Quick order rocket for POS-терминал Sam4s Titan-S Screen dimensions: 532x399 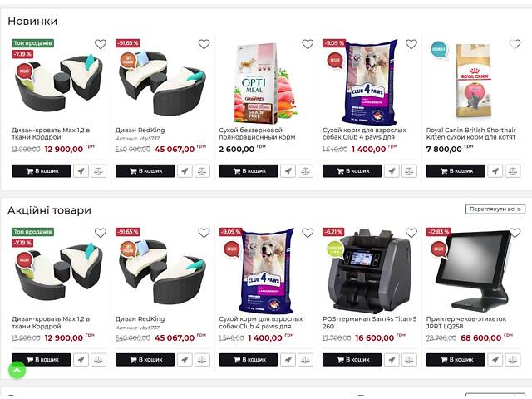(x=392, y=360)
